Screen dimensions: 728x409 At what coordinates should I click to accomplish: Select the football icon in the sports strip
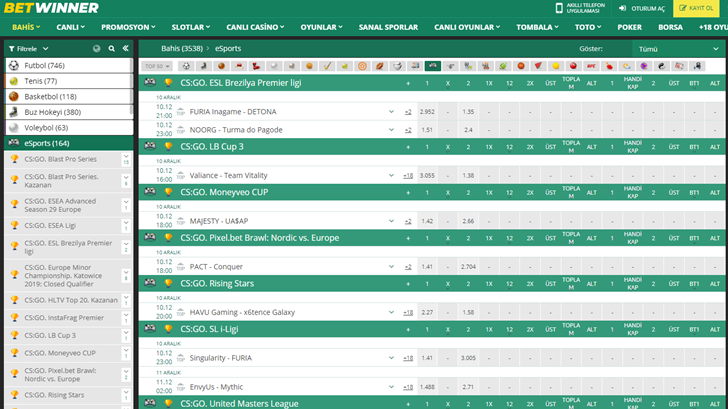(186, 66)
